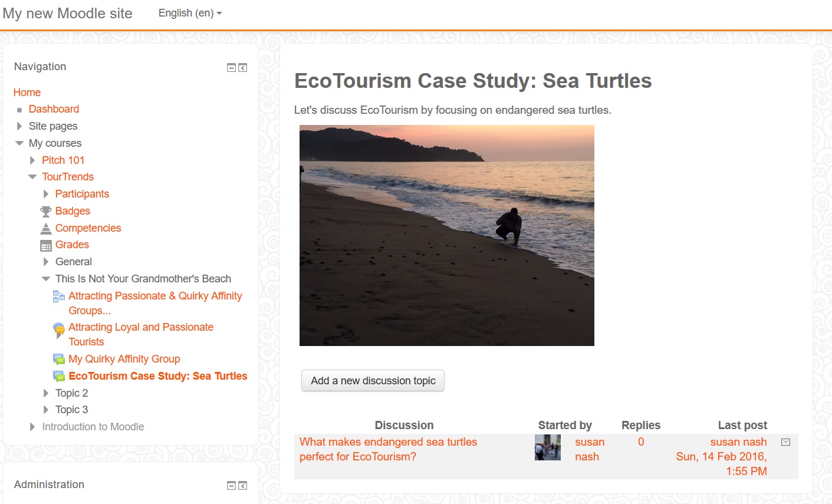Hide the Administration block
The image size is (832, 504).
pyautogui.click(x=231, y=486)
